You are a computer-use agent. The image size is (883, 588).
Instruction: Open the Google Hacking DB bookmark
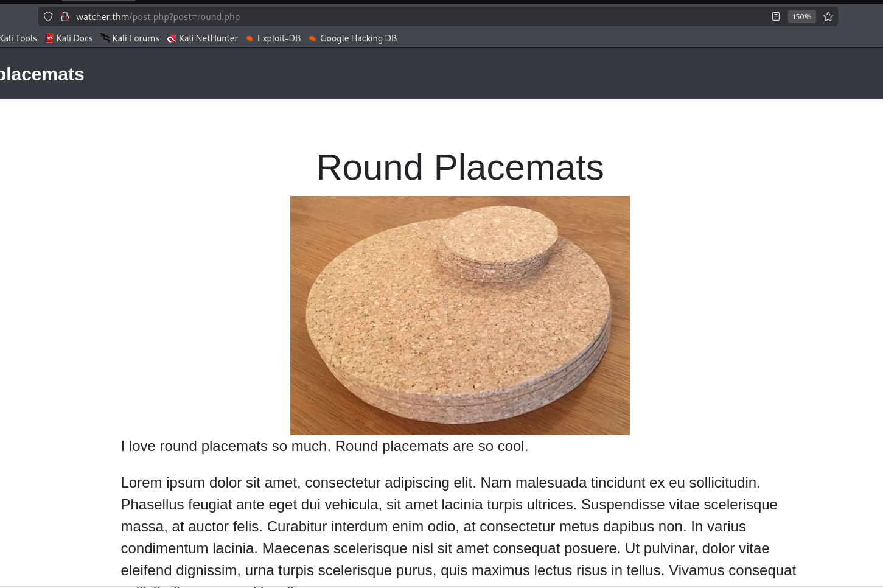click(x=358, y=38)
